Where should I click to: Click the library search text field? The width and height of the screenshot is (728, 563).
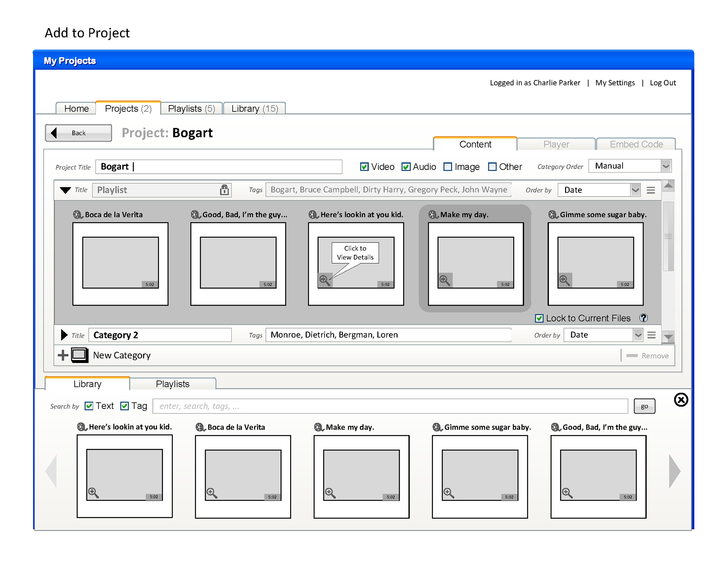(390, 406)
